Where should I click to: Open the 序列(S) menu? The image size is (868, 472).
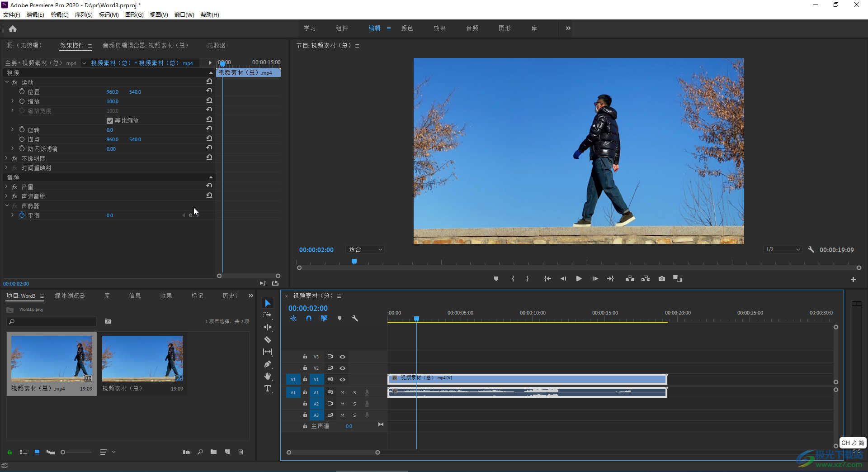tap(83, 15)
